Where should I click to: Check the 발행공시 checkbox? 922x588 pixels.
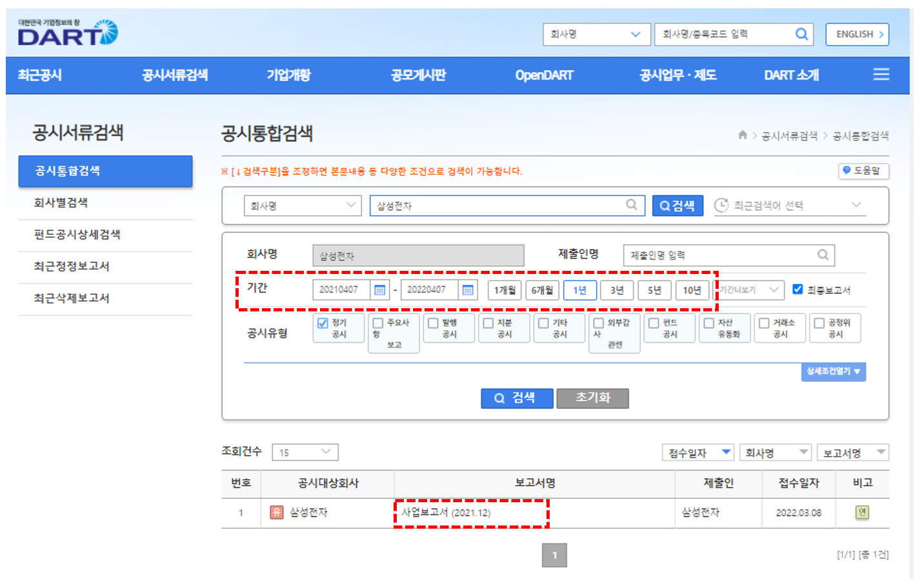[433, 323]
